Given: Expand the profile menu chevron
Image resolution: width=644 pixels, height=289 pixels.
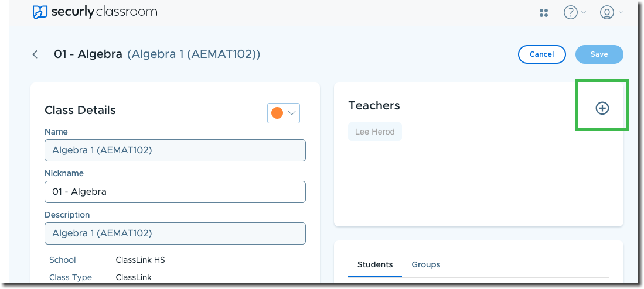Looking at the screenshot, I should (x=621, y=12).
